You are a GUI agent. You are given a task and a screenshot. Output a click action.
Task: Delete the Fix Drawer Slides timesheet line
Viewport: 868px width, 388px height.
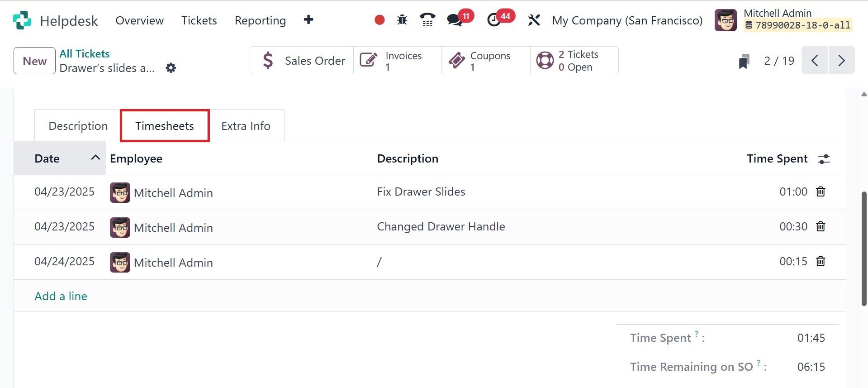click(821, 192)
